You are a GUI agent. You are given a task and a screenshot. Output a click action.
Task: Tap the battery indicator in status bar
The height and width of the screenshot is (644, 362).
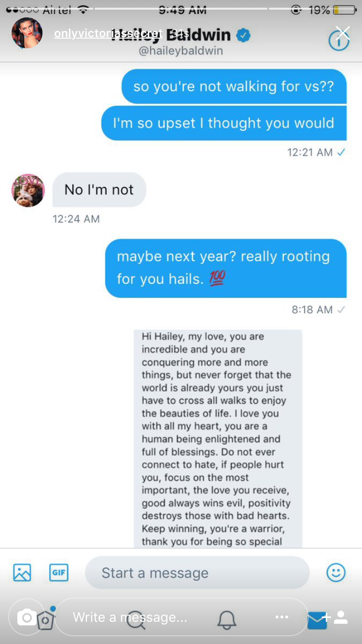pyautogui.click(x=344, y=10)
